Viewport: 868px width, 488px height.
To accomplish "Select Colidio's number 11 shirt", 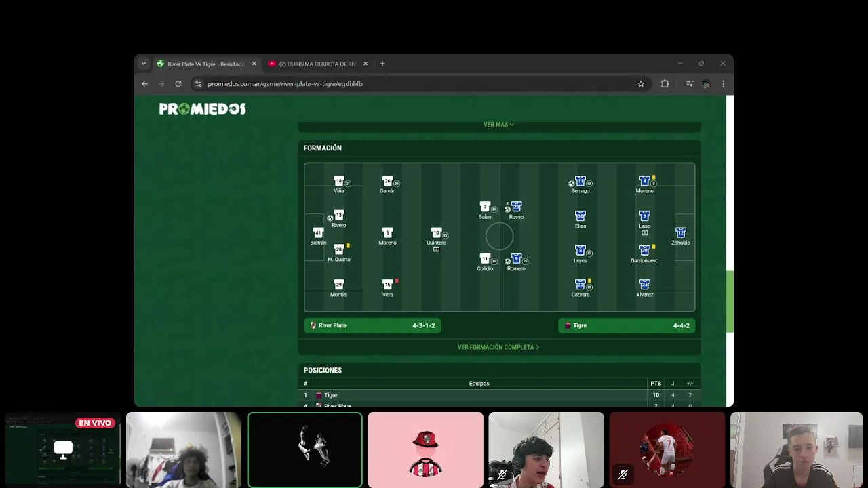I will pos(485,259).
